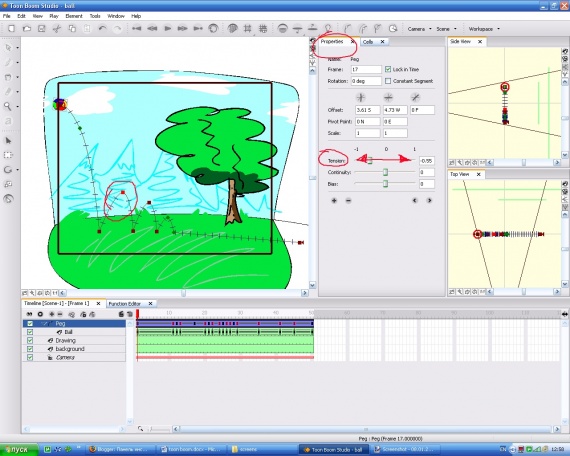Select the Zoom magnifier tool
Screen dimensions: 570x456
coord(7,106)
